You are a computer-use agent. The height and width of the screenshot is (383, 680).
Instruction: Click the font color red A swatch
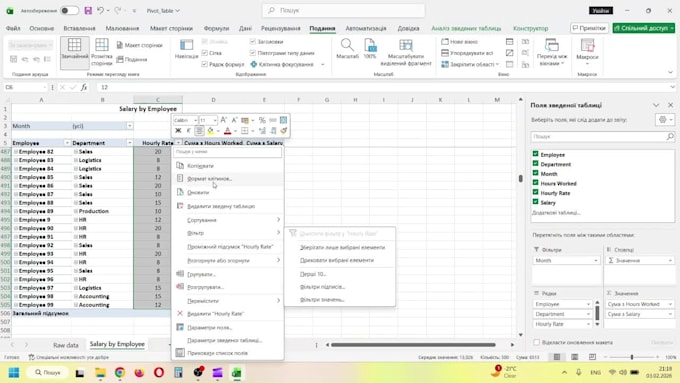coord(227,131)
